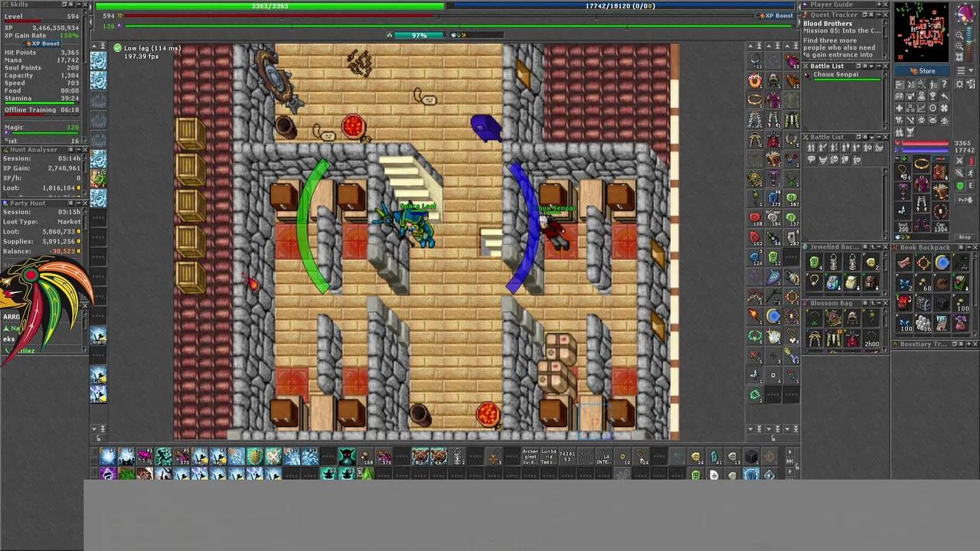Open the hamburger menu dropdown near Store
980x551 pixels.
click(965, 71)
